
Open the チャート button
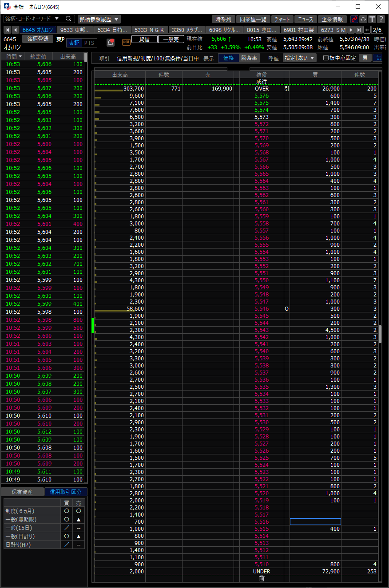click(282, 19)
